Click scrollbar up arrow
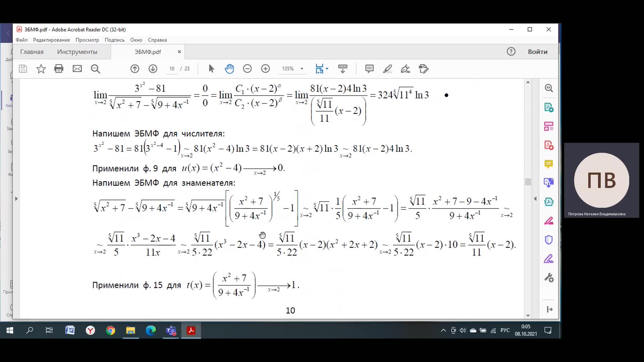 pos(528,82)
